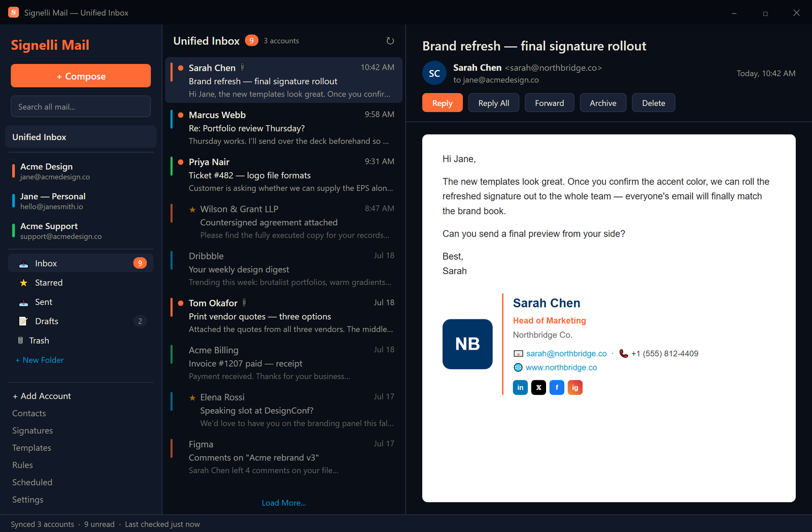Viewport: 812px width, 532px height.
Task: Click the Instagram icon in signature
Action: tap(575, 387)
